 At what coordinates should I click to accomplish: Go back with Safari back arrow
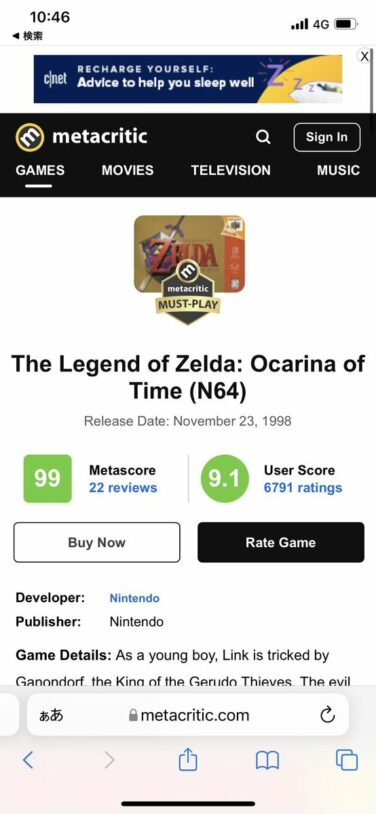pos(28,761)
